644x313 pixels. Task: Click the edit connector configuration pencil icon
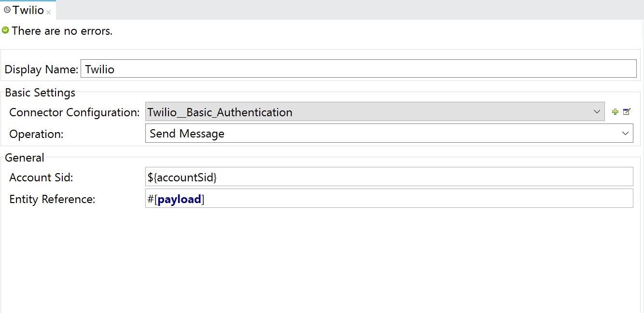627,112
